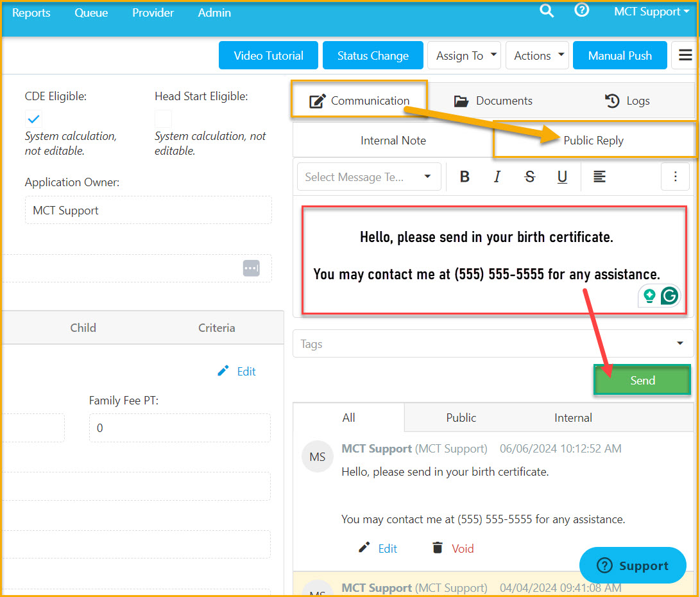Open the search magnifier icon
The width and height of the screenshot is (700, 597).
pos(547,11)
